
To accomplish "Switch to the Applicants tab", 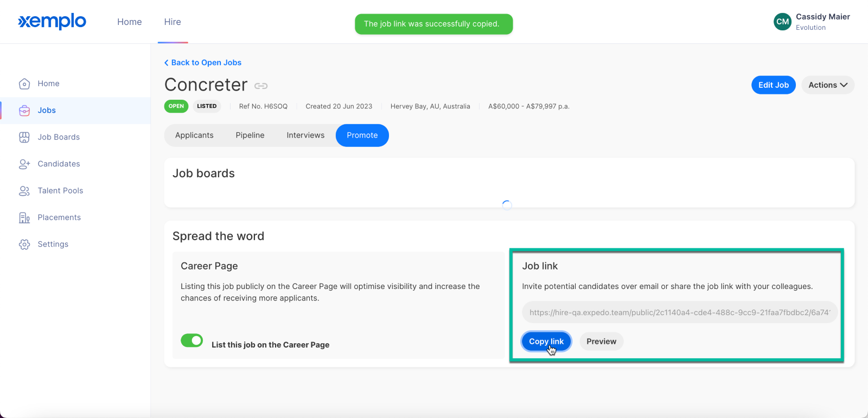I will (194, 136).
